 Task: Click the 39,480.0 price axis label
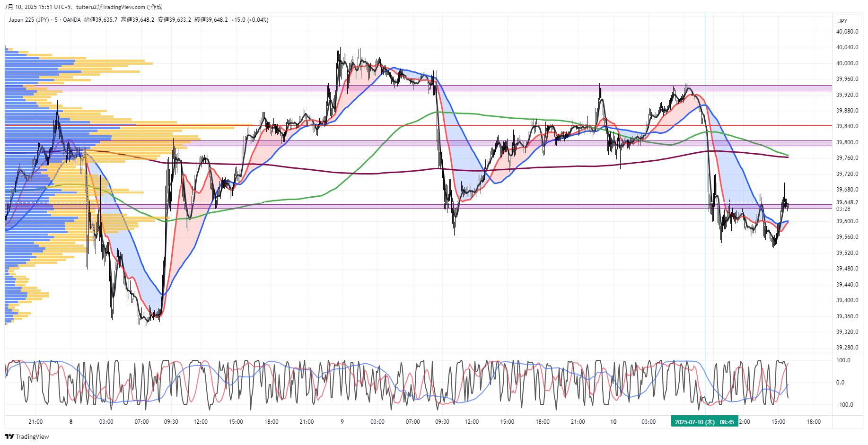(x=847, y=269)
